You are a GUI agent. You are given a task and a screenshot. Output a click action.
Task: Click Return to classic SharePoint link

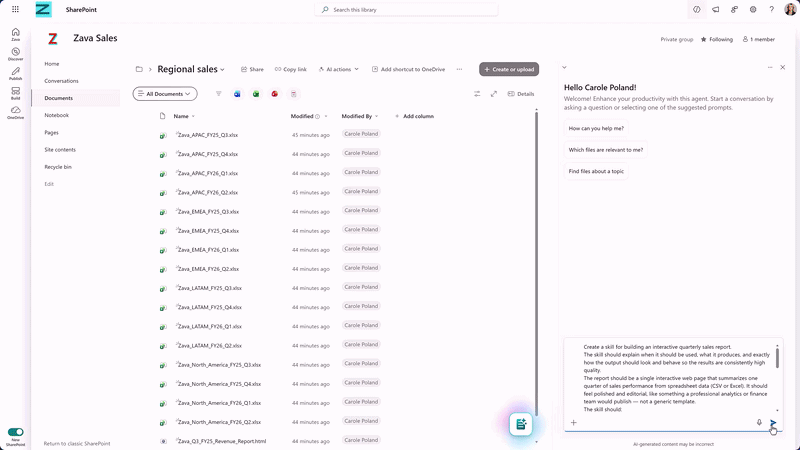(x=77, y=443)
